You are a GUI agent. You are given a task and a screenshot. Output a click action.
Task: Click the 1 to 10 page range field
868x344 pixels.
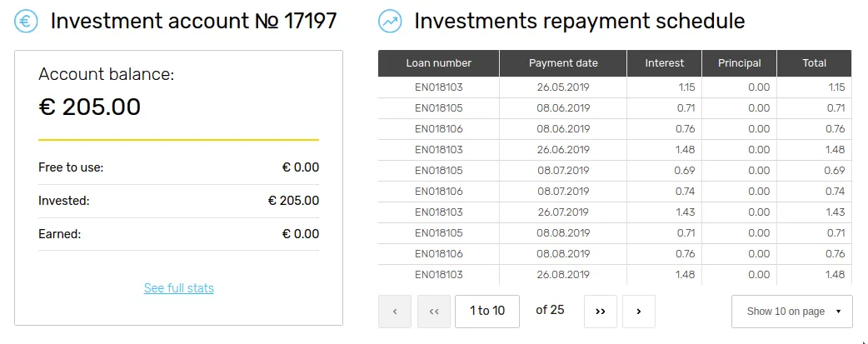[x=487, y=312]
